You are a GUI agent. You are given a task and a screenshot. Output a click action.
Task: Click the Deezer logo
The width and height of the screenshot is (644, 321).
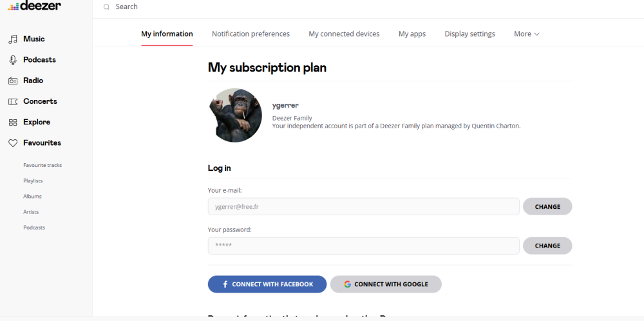(35, 6)
